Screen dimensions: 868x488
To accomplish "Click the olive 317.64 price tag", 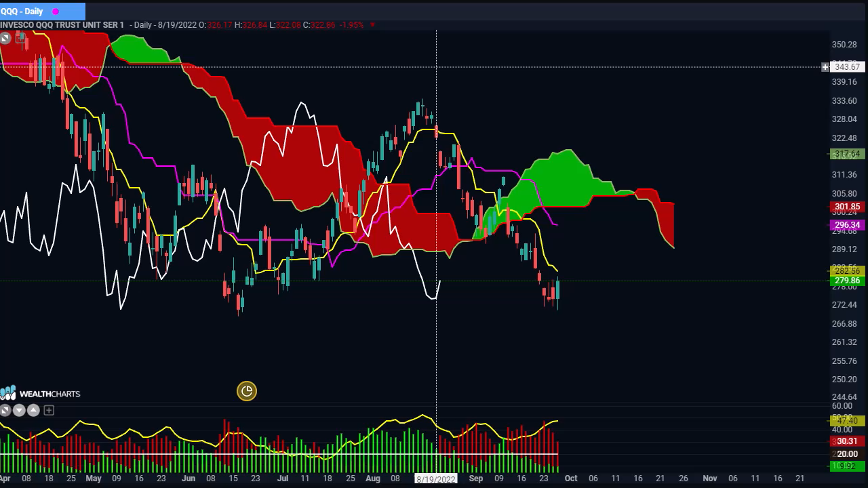I will point(847,155).
